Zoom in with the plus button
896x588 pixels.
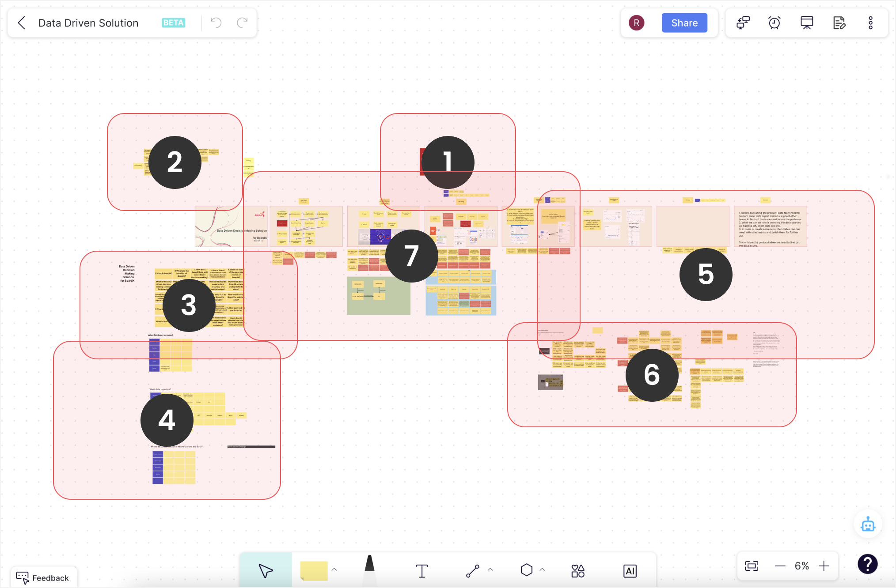pos(824,566)
